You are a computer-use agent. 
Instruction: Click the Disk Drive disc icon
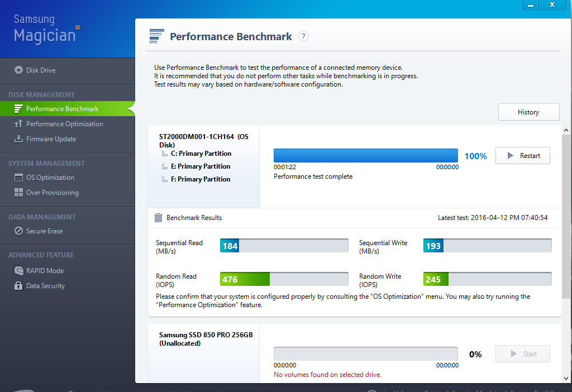[x=18, y=70]
